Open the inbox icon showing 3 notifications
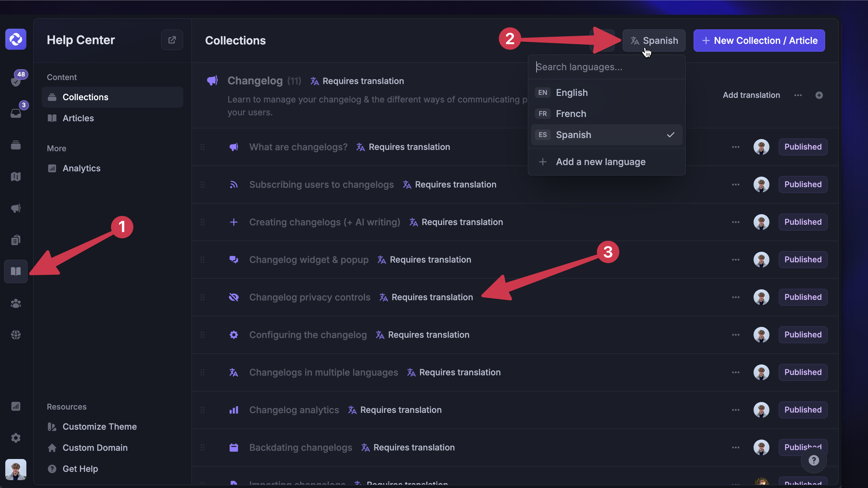868x488 pixels. click(15, 112)
